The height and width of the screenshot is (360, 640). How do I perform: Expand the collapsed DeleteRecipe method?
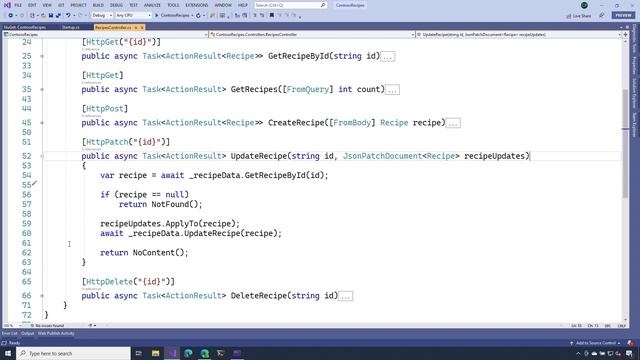point(42,296)
